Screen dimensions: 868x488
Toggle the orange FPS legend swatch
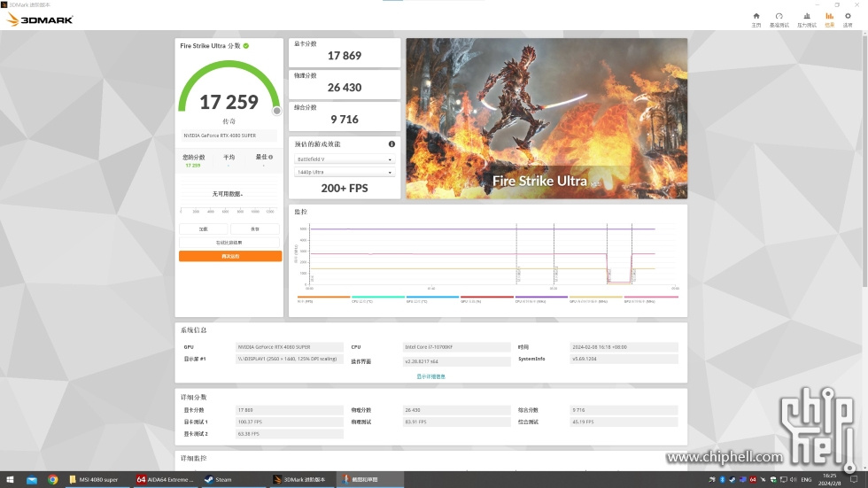(323, 297)
